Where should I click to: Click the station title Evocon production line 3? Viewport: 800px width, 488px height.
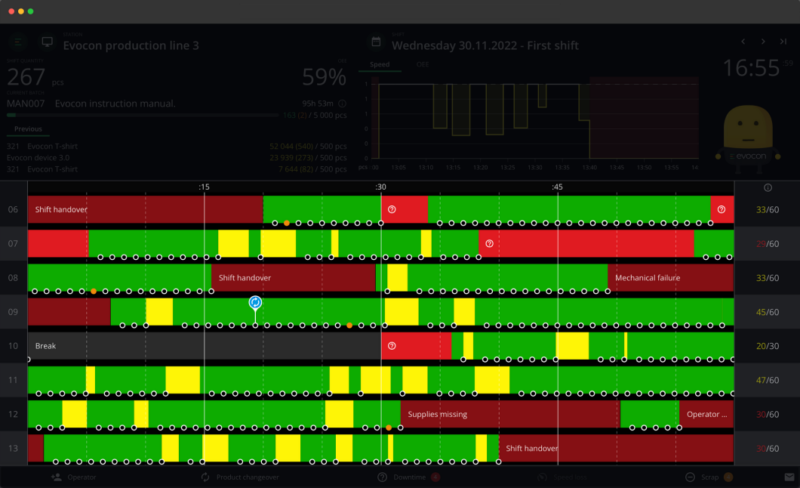click(131, 45)
